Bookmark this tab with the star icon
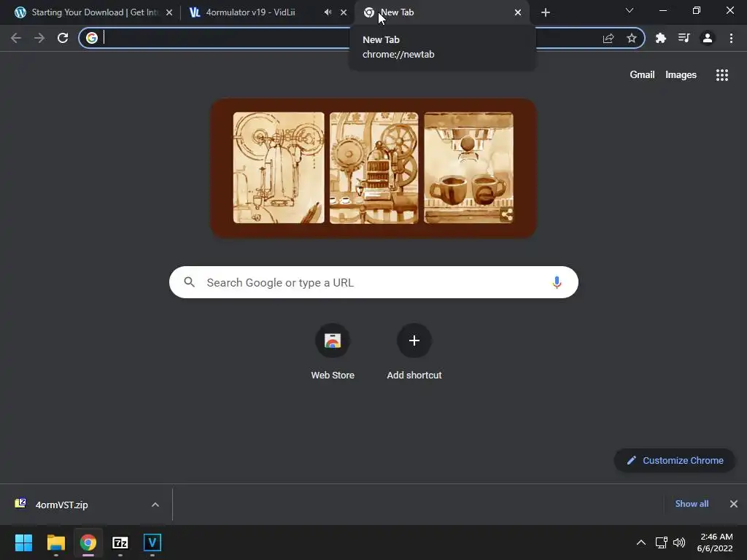Image resolution: width=747 pixels, height=560 pixels. tap(632, 38)
